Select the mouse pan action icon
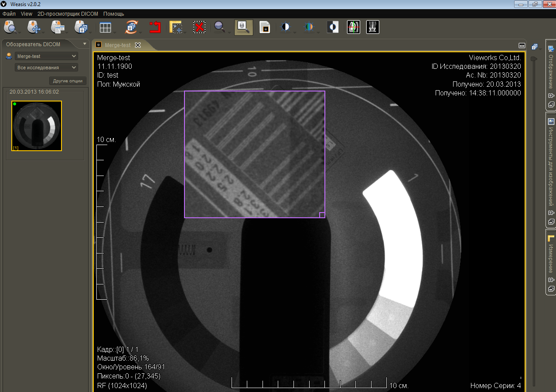 34,27
